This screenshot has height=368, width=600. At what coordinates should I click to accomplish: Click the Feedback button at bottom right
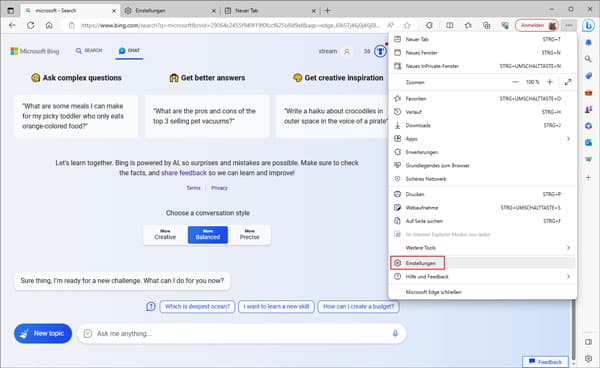tap(545, 361)
